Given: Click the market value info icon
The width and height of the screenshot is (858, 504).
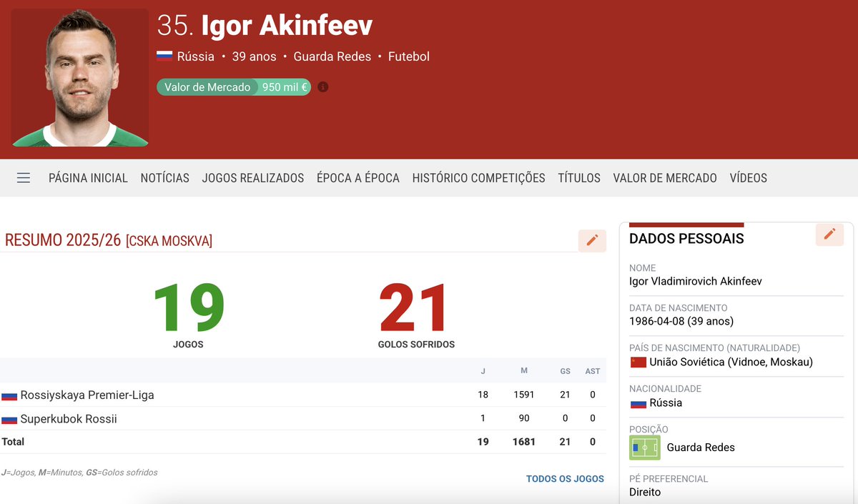Looking at the screenshot, I should click(x=323, y=87).
